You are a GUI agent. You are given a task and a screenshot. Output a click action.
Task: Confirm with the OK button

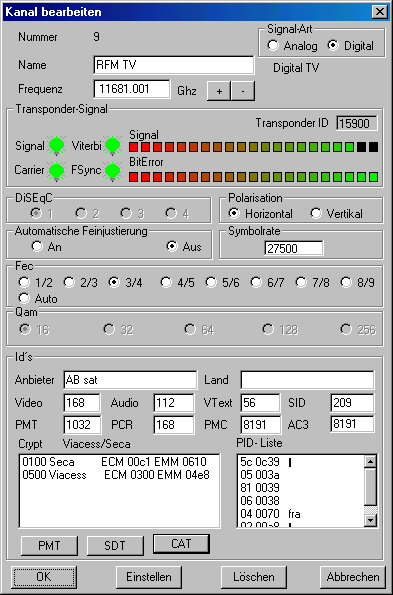(x=44, y=577)
